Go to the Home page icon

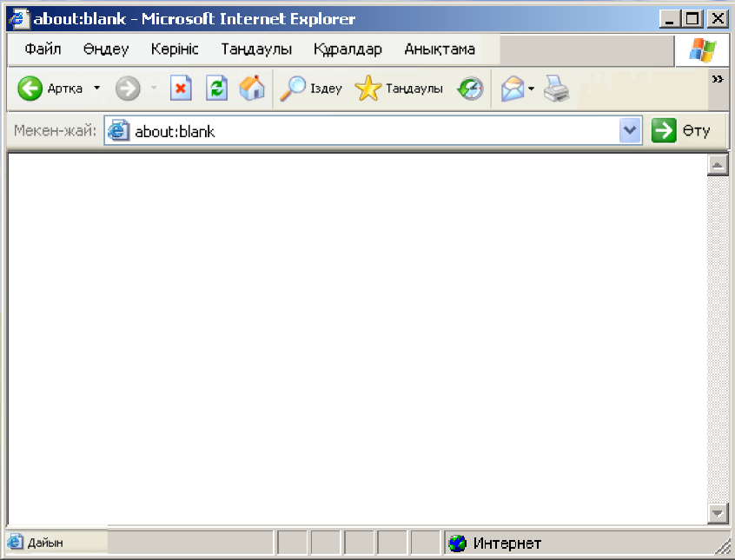252,88
